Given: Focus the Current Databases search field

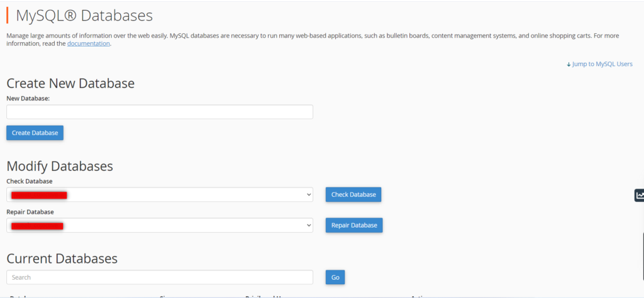Looking at the screenshot, I should 160,277.
